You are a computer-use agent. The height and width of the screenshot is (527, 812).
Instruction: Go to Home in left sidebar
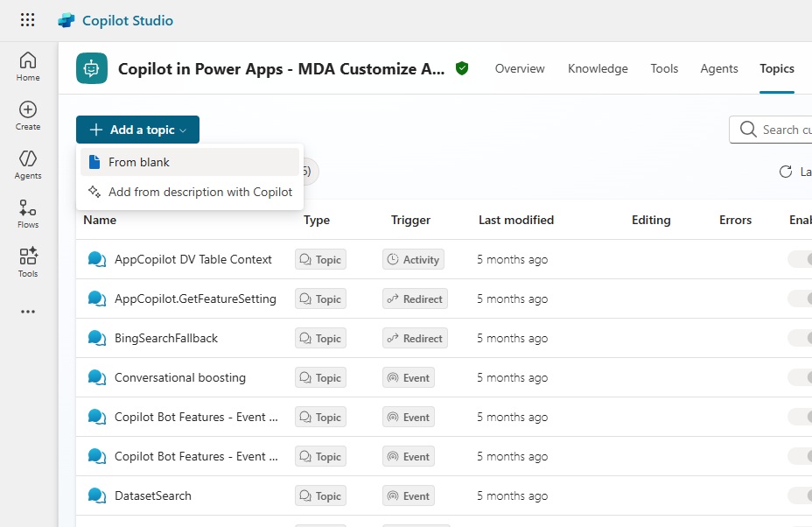pyautogui.click(x=28, y=67)
